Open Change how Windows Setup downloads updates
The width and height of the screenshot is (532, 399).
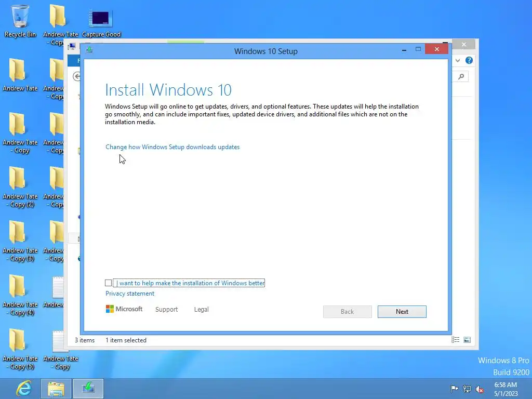pos(172,147)
